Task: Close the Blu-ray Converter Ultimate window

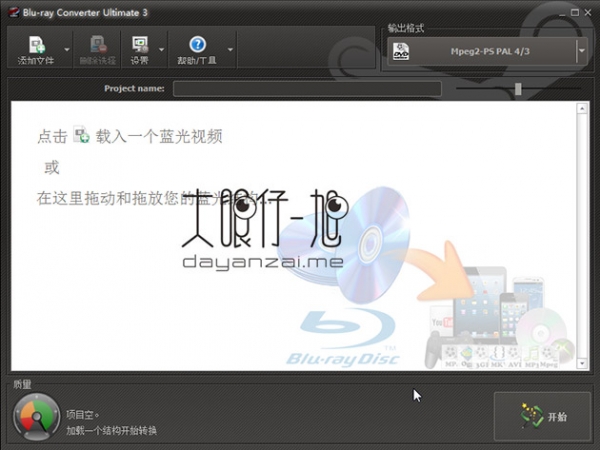Action: pos(588,13)
